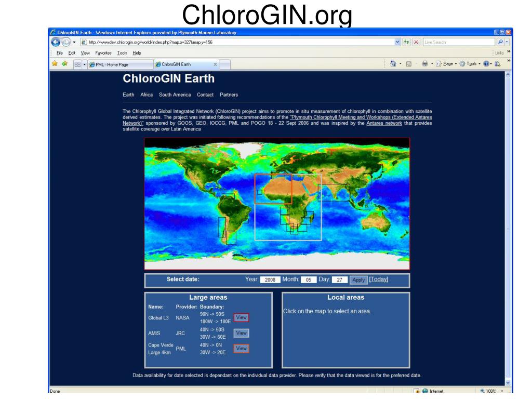The image size is (532, 399).
Task: Follow the Antares network link
Action: (x=384, y=123)
